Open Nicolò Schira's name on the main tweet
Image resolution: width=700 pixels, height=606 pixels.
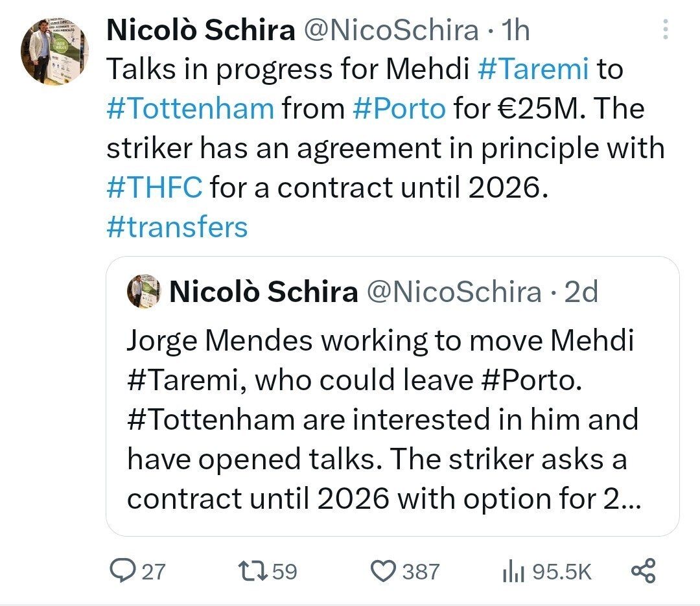point(200,30)
